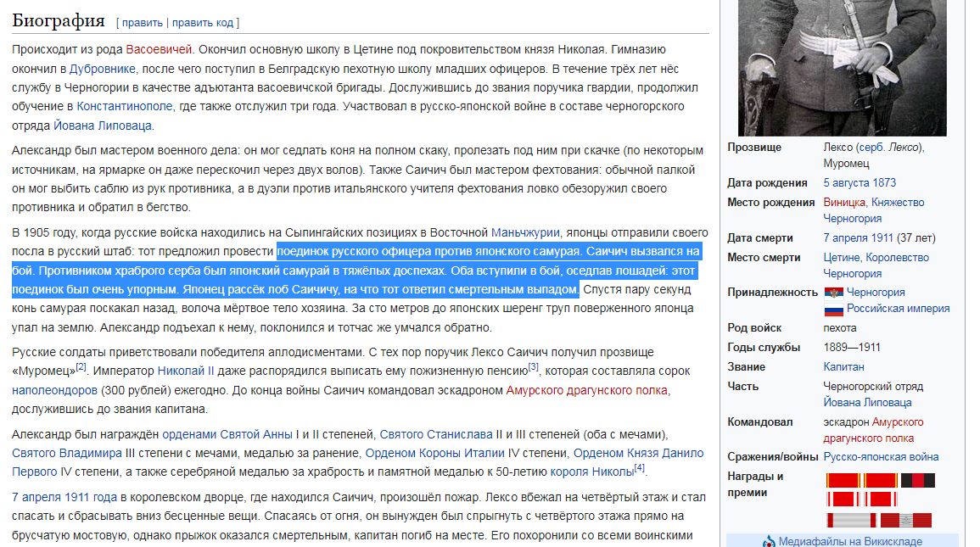The image size is (980, 547).
Task: Open second red-yellow award ribbon
Action: click(881, 480)
